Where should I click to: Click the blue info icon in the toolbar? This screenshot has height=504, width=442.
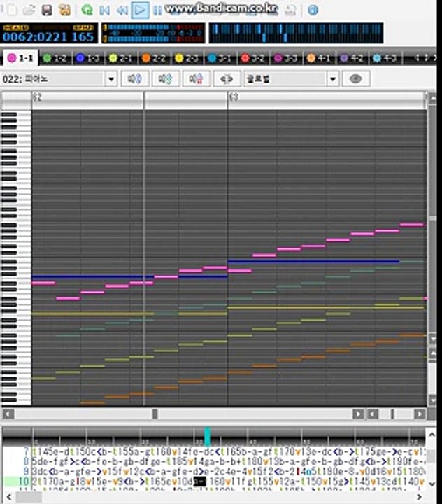click(313, 10)
